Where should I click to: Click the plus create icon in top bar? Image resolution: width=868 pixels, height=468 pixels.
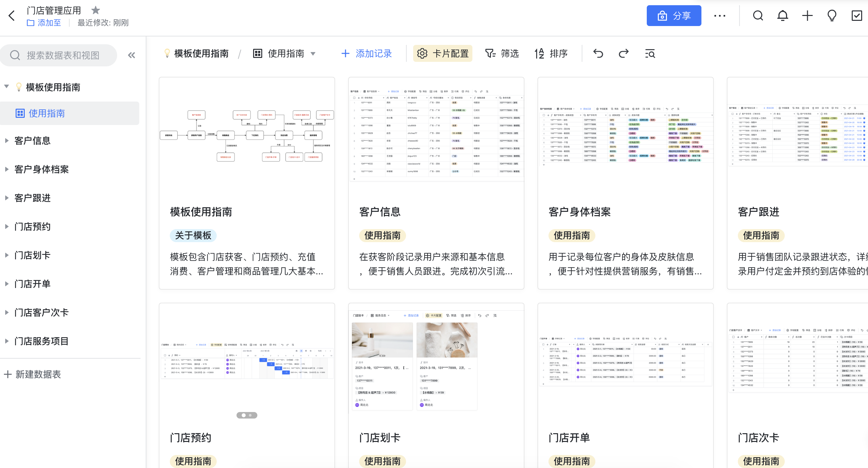click(807, 16)
